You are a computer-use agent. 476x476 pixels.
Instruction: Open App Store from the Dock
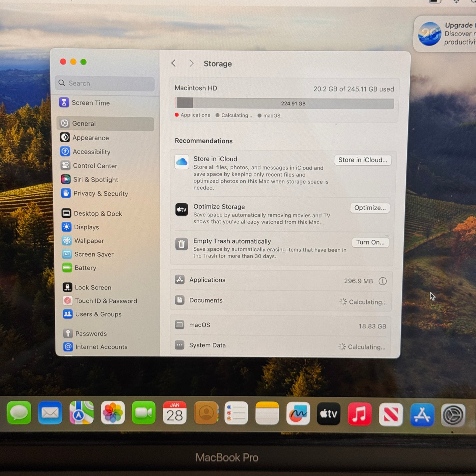point(422,415)
